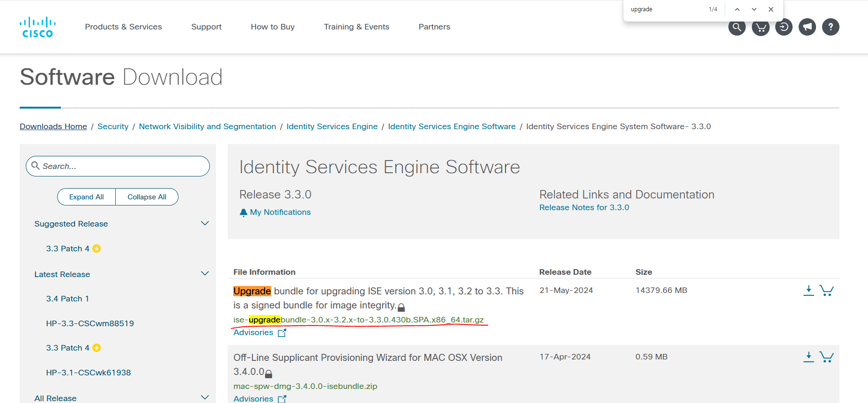Open the shopping cart icon in header
The width and height of the screenshot is (868, 403).
click(761, 27)
